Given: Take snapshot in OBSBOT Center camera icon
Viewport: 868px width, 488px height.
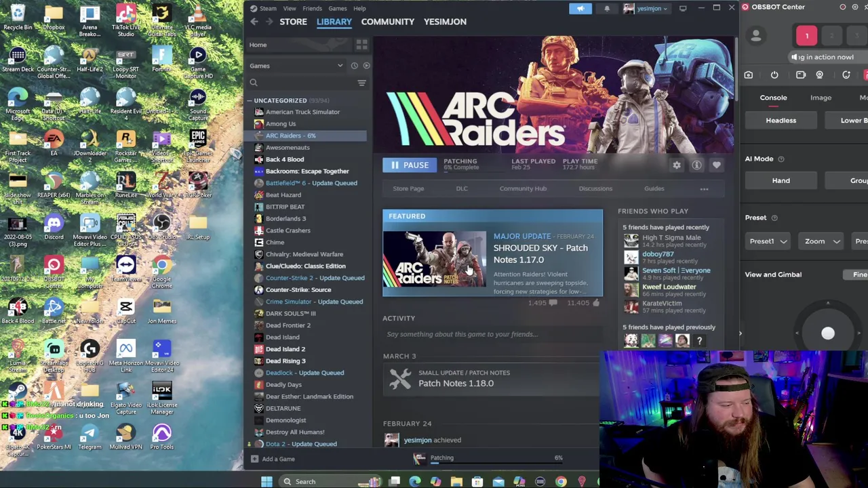Looking at the screenshot, I should [x=749, y=75].
